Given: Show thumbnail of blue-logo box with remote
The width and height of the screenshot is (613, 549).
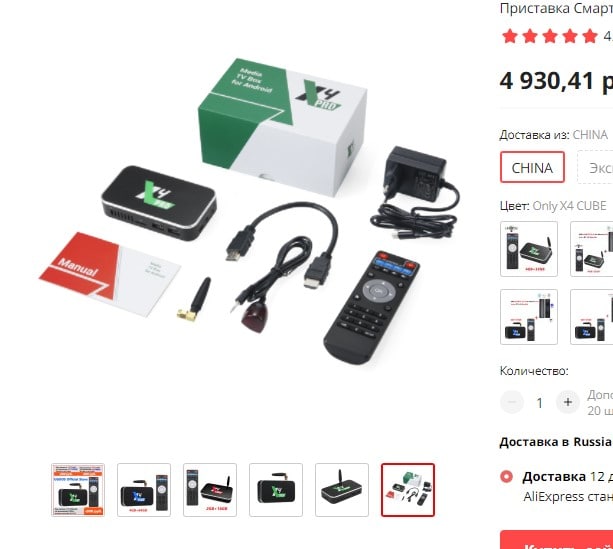Looking at the screenshot, I should (x=144, y=490).
